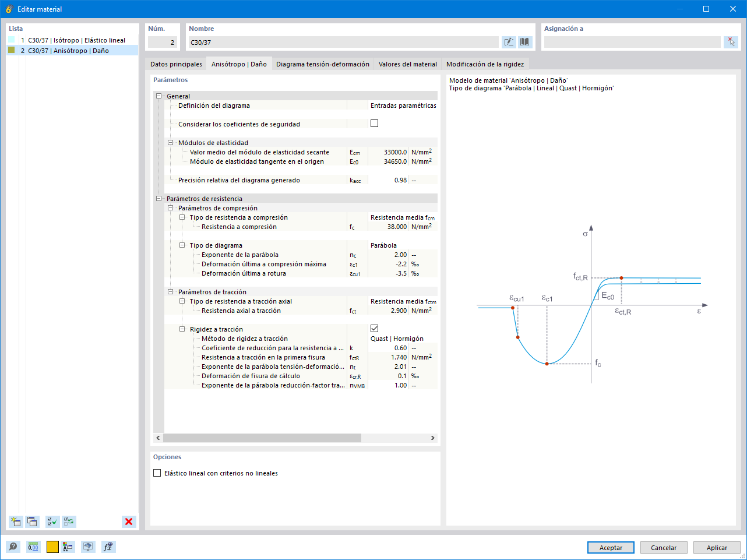
Task: Click the application icon in the title bar
Action: 9,9
